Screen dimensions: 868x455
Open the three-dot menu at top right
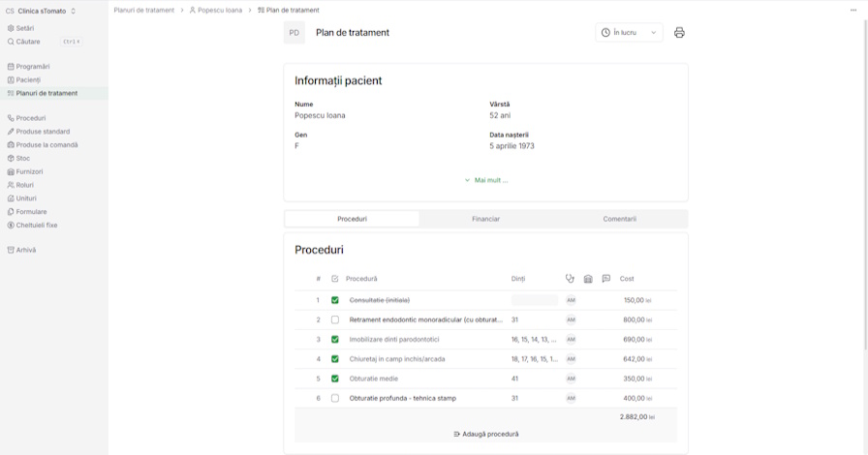click(x=853, y=10)
